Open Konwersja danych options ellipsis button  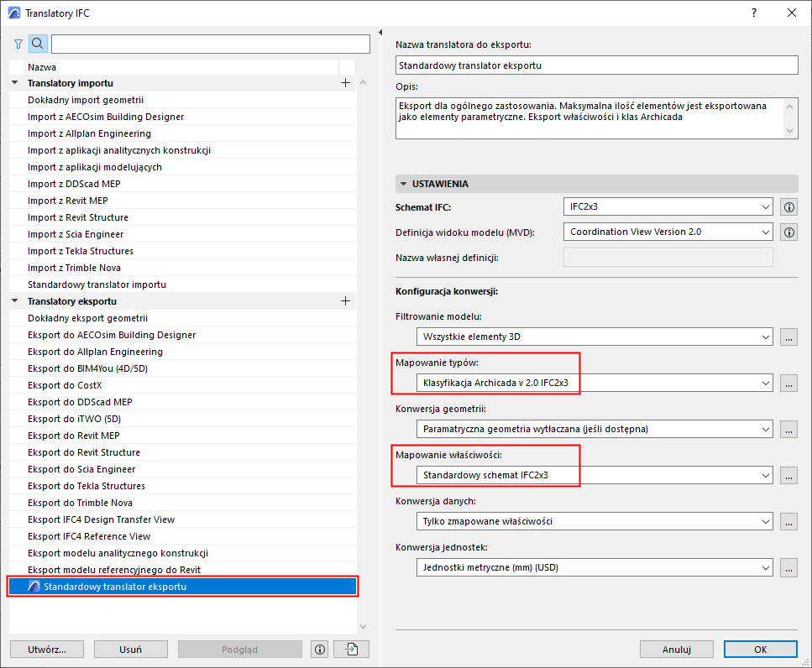tap(788, 522)
